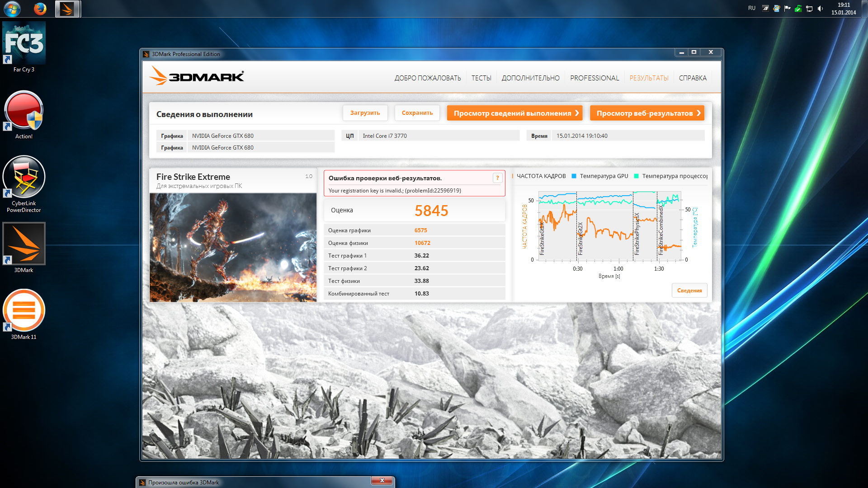Open Просмотр веб-результатов arrow button
The image size is (868, 488).
(x=646, y=113)
